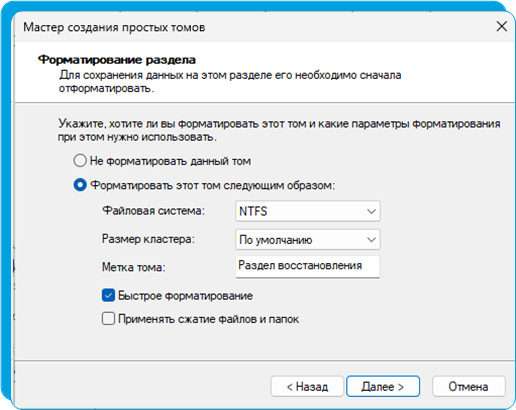The width and height of the screenshot is (516, 410).
Task: Click the 'Размер кластера:' label
Action: [x=148, y=239]
